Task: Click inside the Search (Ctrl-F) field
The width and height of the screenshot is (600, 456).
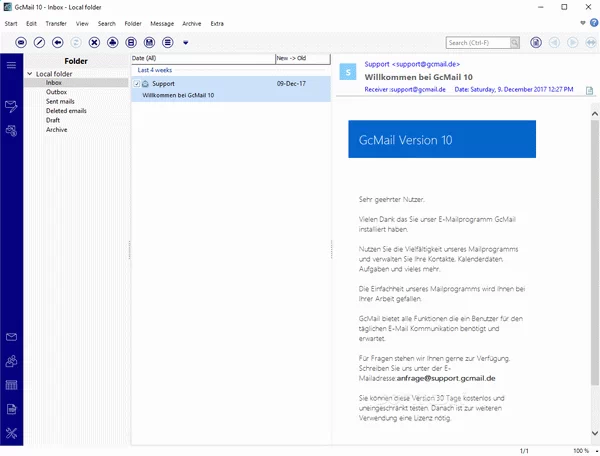Action: tap(478, 43)
